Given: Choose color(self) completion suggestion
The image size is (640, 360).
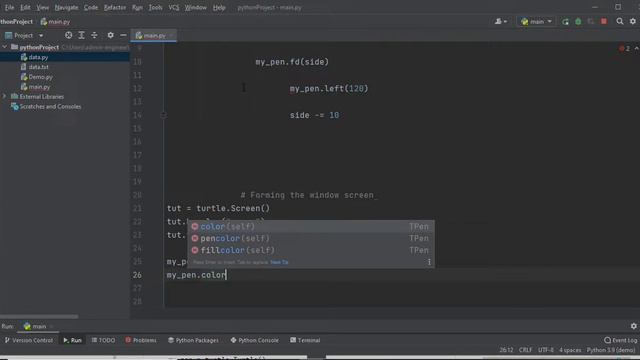Looking at the screenshot, I should click(x=311, y=227).
